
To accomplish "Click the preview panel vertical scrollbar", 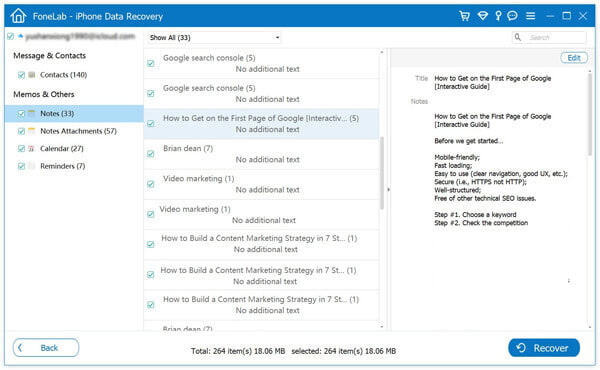I will (x=590, y=115).
